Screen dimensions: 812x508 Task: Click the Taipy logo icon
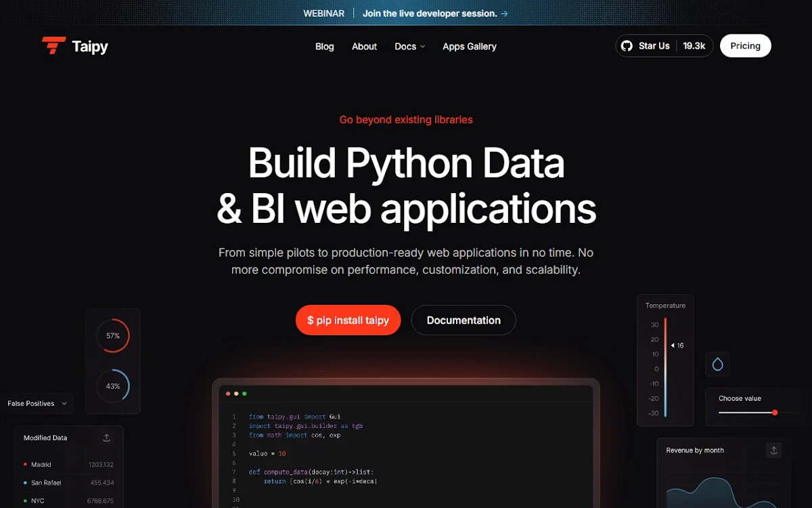[53, 45]
